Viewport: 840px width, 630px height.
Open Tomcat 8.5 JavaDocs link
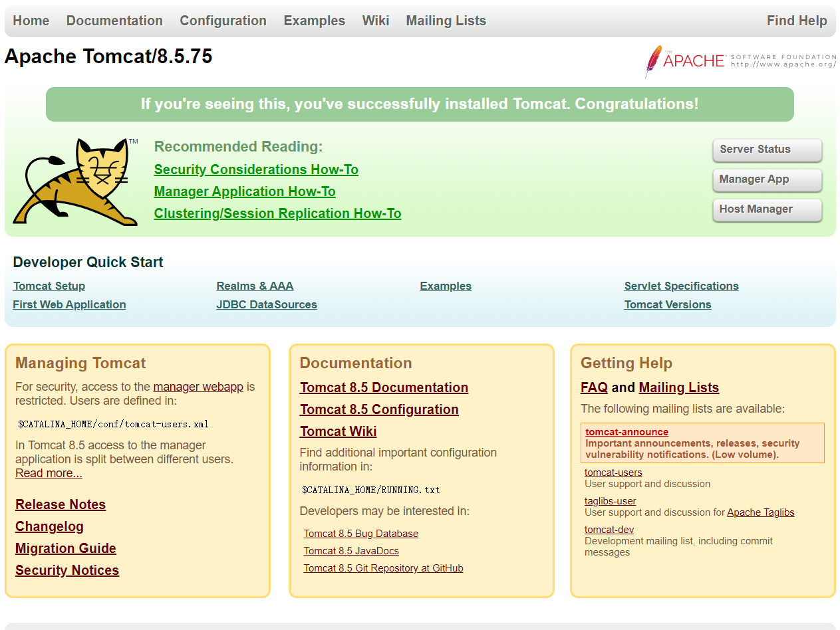pyautogui.click(x=351, y=551)
